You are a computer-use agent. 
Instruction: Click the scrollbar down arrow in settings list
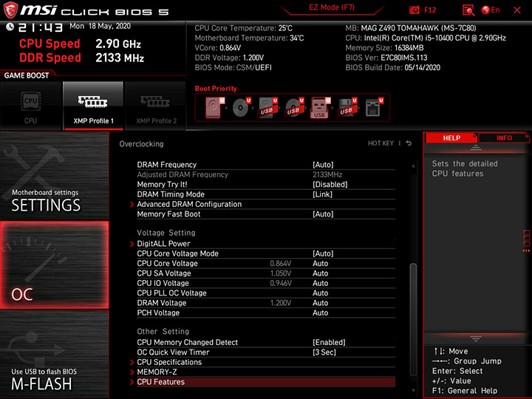(x=413, y=391)
